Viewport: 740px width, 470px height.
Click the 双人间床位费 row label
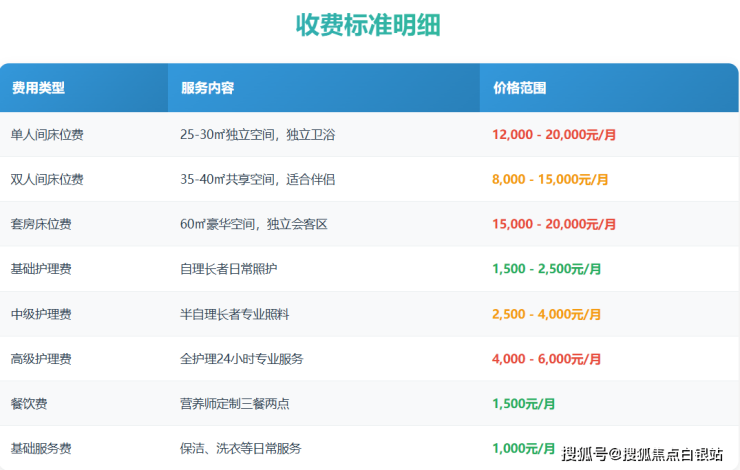coord(47,179)
